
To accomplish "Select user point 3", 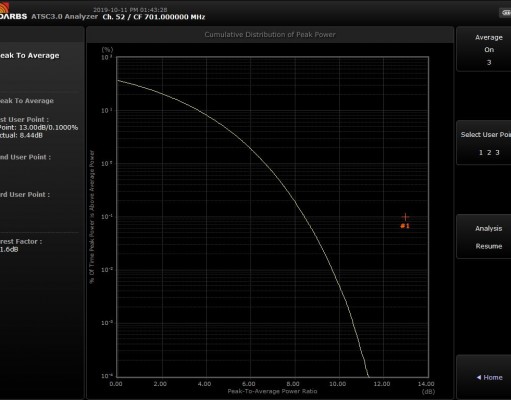I will pos(497,152).
